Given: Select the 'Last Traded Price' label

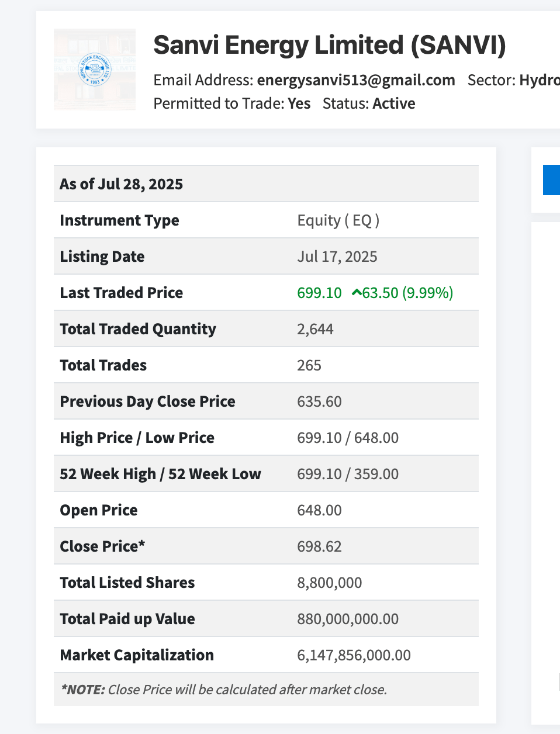Looking at the screenshot, I should pos(122,293).
